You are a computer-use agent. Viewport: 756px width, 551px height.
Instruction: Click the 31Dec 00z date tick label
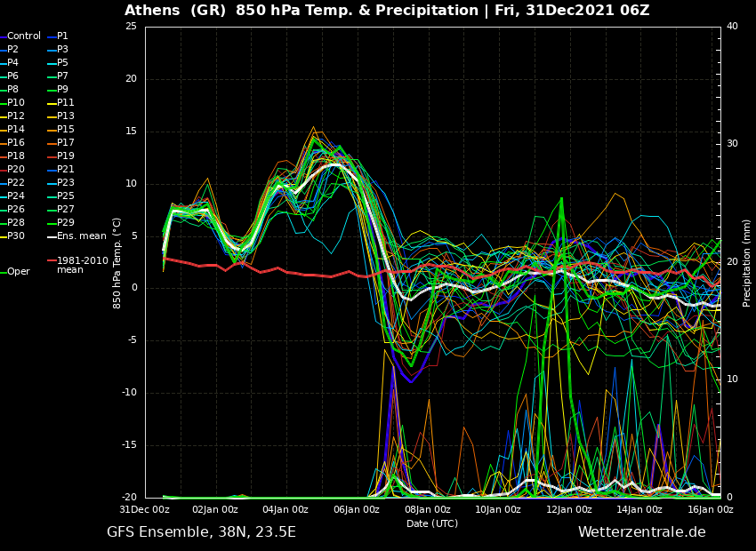[145, 510]
